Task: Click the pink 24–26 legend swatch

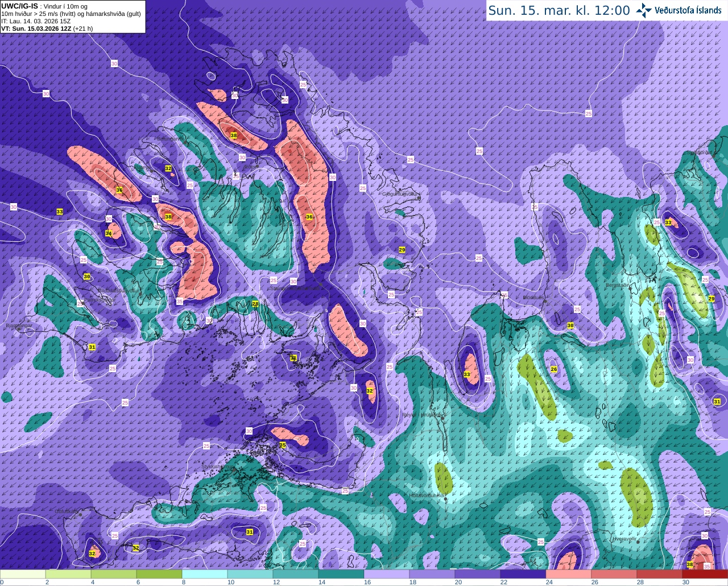Action: tap(569, 574)
